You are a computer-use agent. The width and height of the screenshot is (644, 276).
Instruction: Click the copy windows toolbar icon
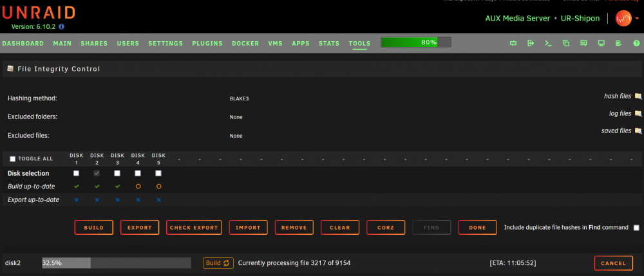[x=566, y=43]
